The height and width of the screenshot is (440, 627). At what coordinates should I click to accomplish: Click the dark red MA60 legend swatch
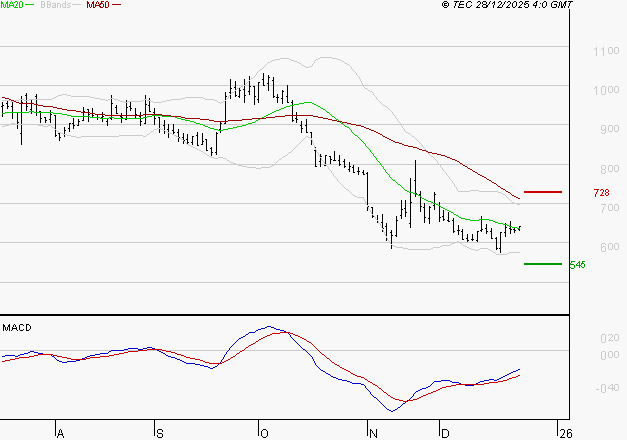(x=117, y=5)
